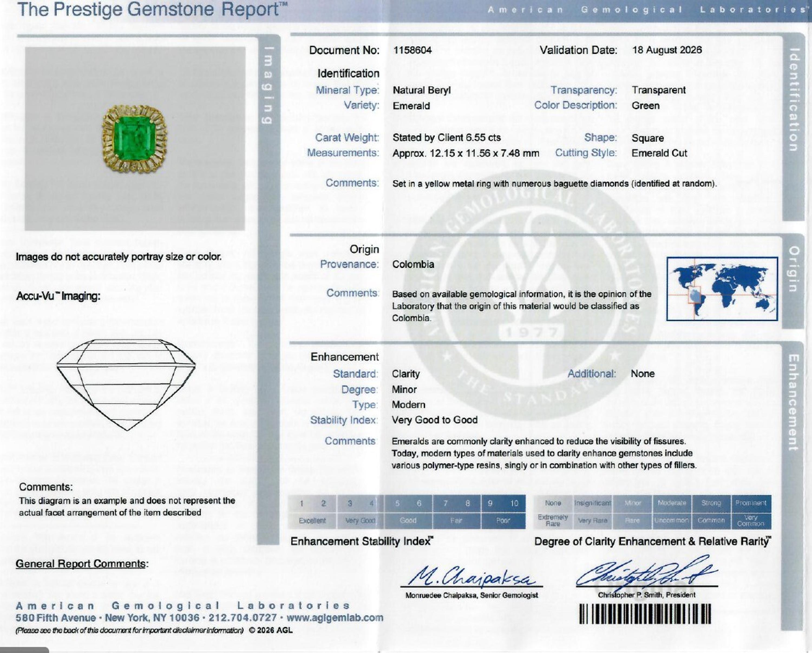Click the "Square" shape value
The image size is (812, 653).
pyautogui.click(x=648, y=138)
